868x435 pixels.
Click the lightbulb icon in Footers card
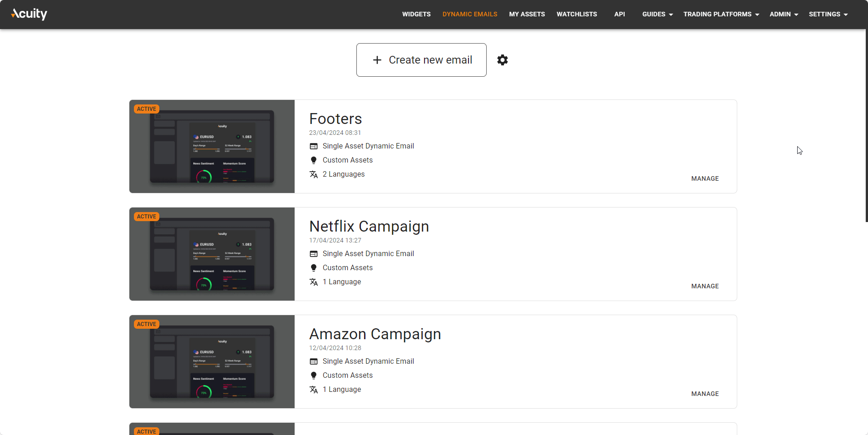tap(314, 160)
